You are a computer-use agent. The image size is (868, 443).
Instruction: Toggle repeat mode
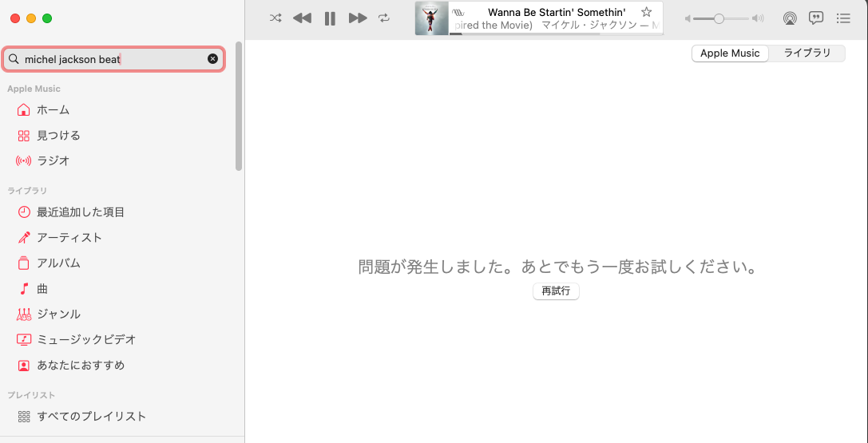point(384,18)
